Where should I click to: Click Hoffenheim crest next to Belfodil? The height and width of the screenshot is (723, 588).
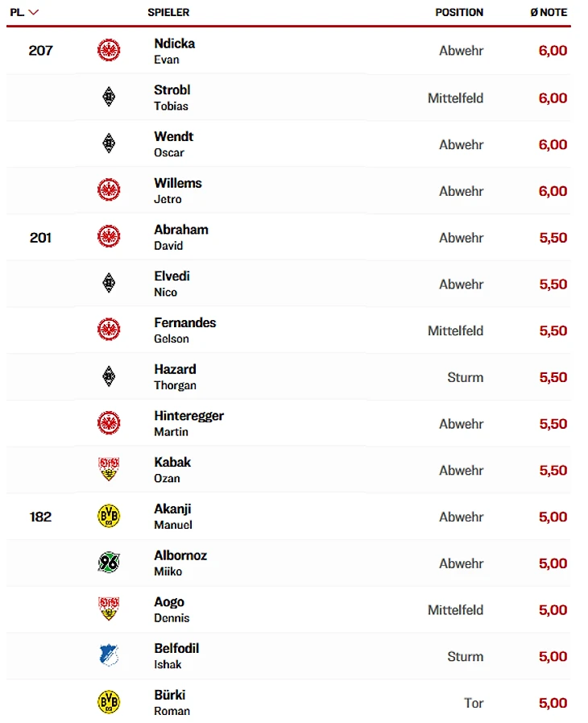tap(109, 656)
